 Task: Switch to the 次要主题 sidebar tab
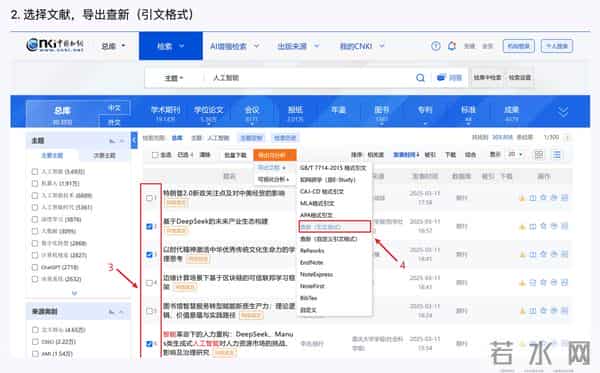(x=104, y=155)
